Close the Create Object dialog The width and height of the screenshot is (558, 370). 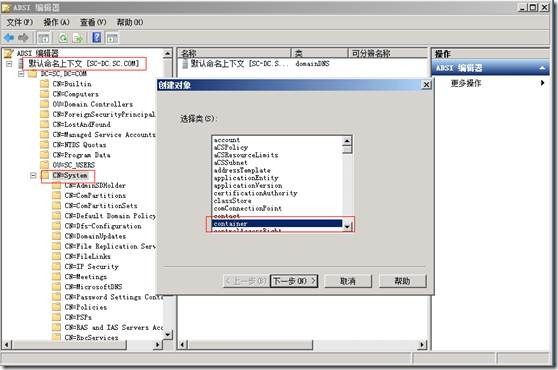[x=426, y=85]
